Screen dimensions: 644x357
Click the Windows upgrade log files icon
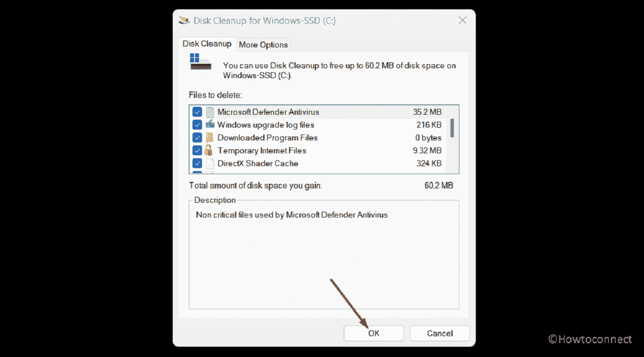(x=210, y=125)
